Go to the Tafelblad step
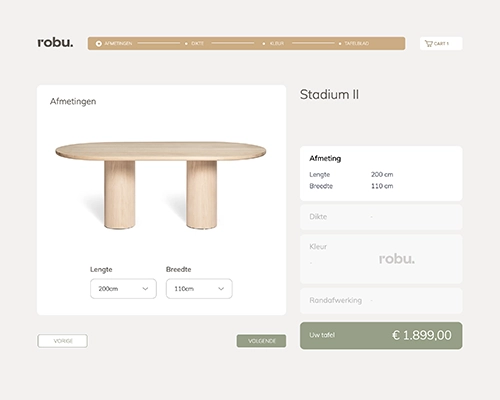The image size is (500, 400). (357, 43)
